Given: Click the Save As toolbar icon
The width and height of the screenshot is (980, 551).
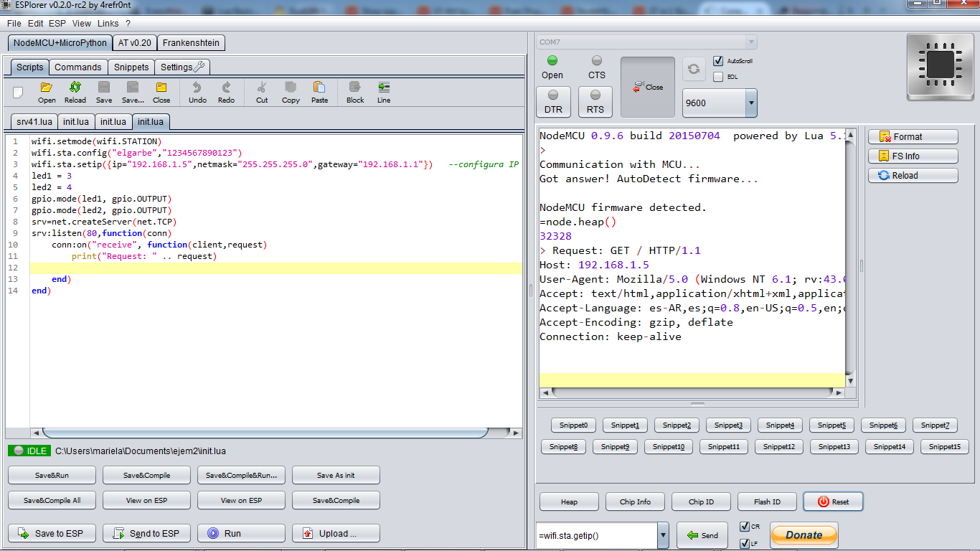Looking at the screenshot, I should [x=133, y=92].
